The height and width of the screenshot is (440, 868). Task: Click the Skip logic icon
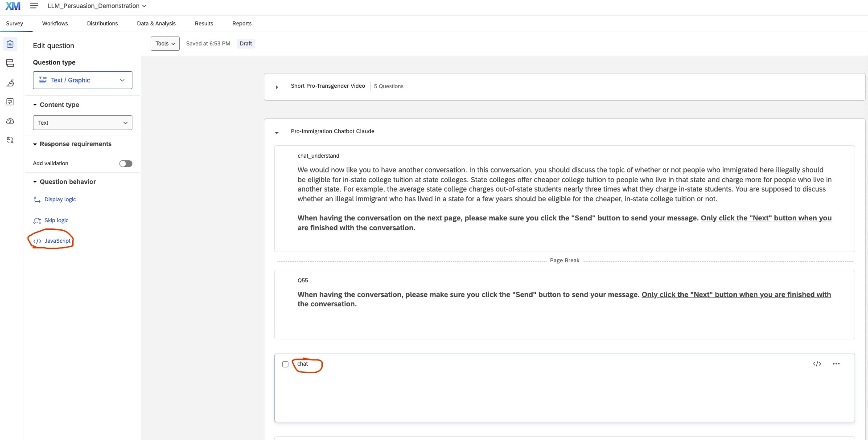point(37,220)
